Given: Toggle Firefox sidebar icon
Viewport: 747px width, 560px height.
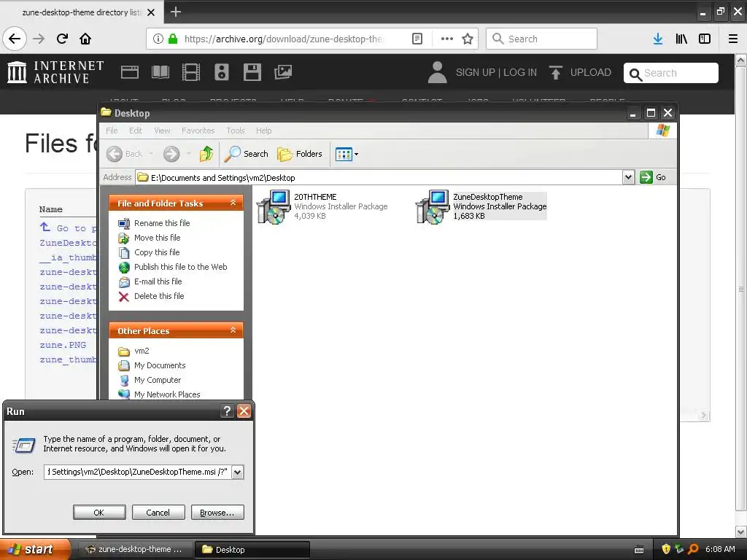Looking at the screenshot, I should click(705, 39).
